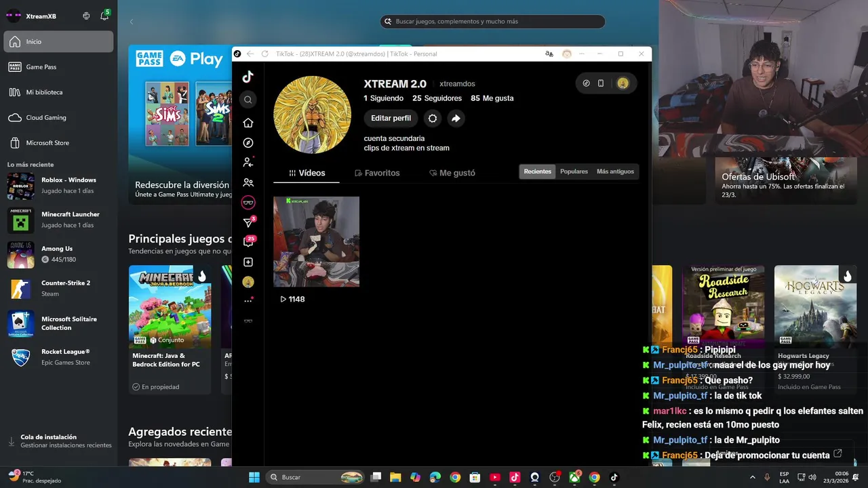Open TikTok sidebar More (three dots)
The width and height of the screenshot is (868, 488).
[x=248, y=301]
